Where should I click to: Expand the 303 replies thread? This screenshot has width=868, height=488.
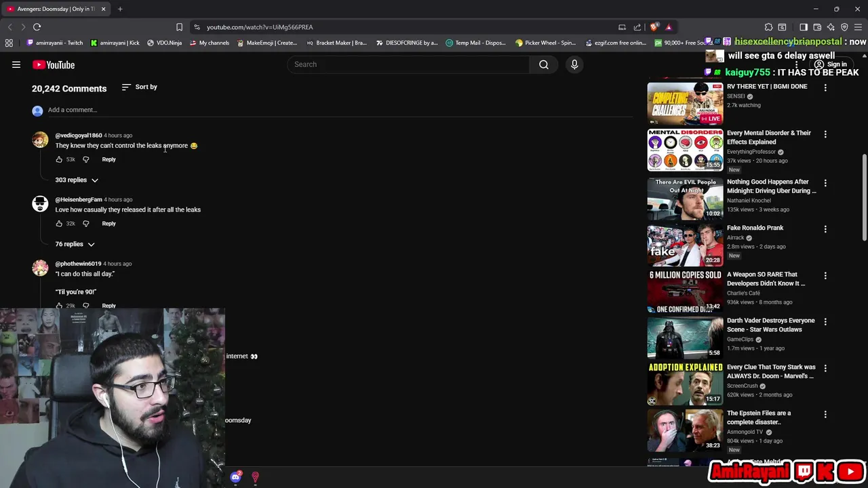77,180
